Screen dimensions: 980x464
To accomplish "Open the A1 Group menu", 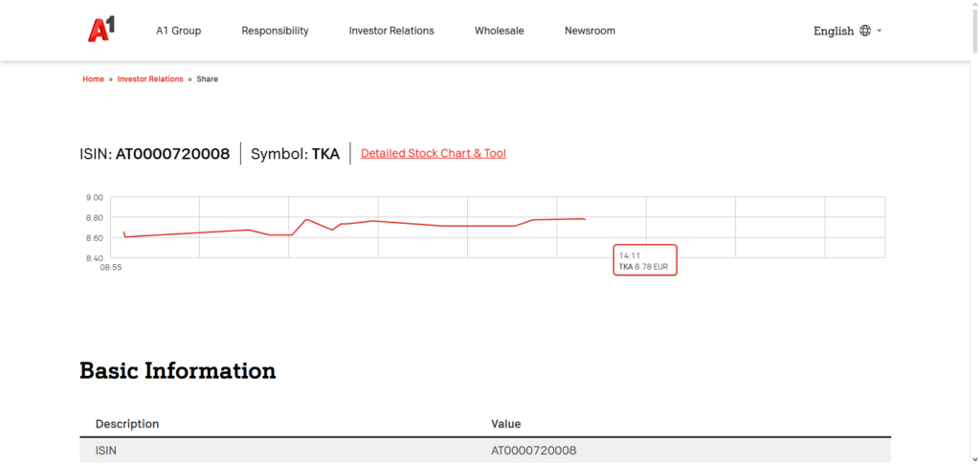I will [x=179, y=31].
